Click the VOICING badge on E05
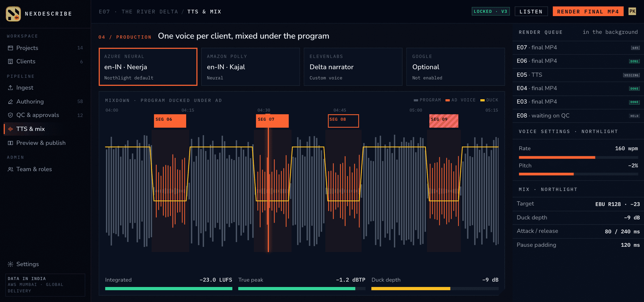644x302 pixels. tap(631, 75)
